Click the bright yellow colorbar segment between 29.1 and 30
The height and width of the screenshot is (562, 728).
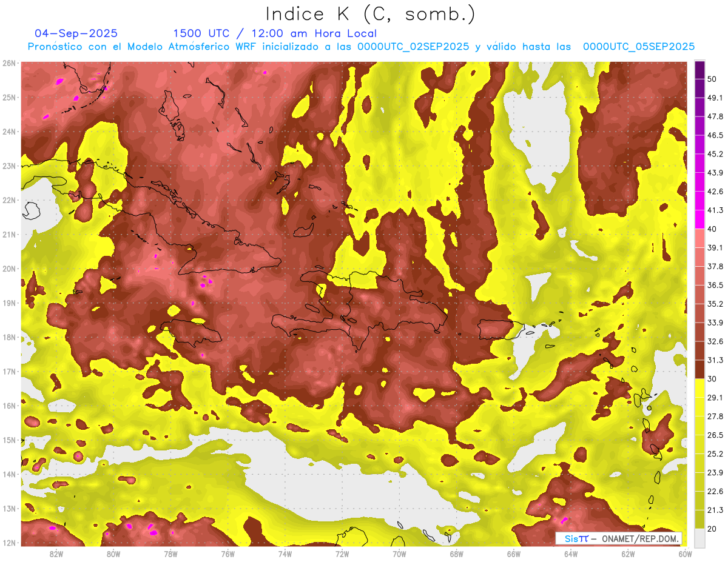pos(699,388)
